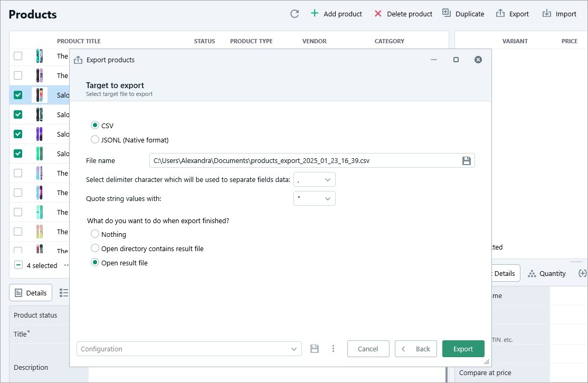Viewport: 588px width, 383px height.
Task: Click the thumbnail of first checked product row
Action: (40, 95)
